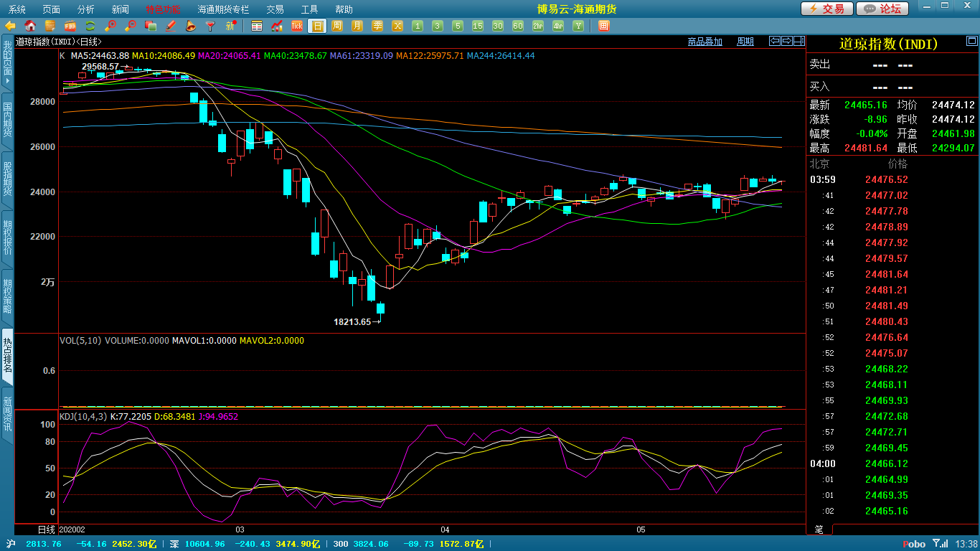Click the 日线 label at chart bottom
This screenshot has height=551, width=980.
tap(46, 529)
